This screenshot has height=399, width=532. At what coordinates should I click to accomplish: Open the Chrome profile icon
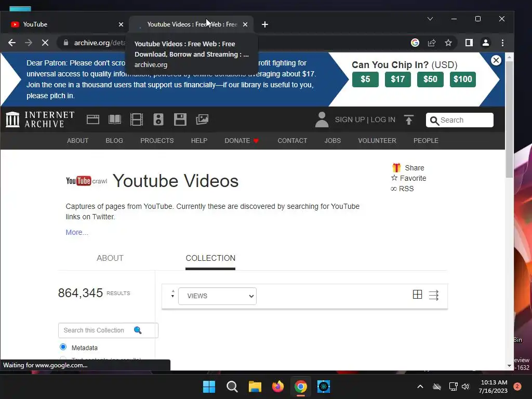486,43
